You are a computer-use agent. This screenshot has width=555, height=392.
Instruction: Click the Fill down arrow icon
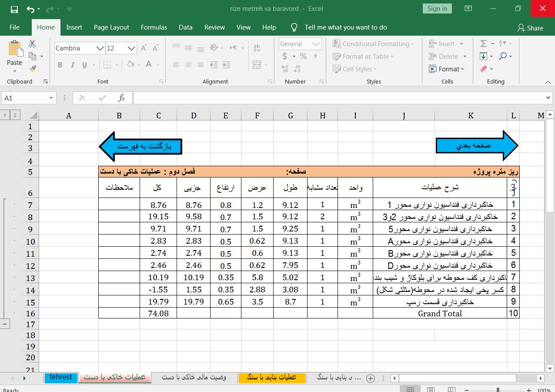[483, 56]
